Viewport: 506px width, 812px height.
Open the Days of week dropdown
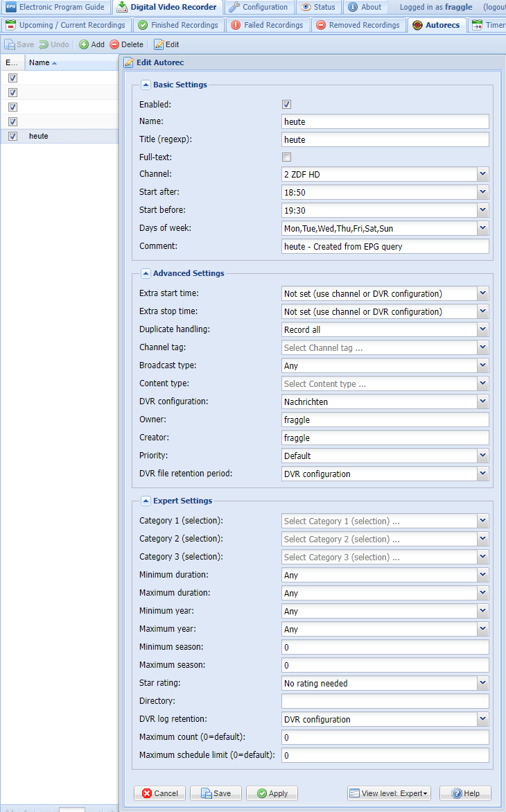pyautogui.click(x=482, y=228)
